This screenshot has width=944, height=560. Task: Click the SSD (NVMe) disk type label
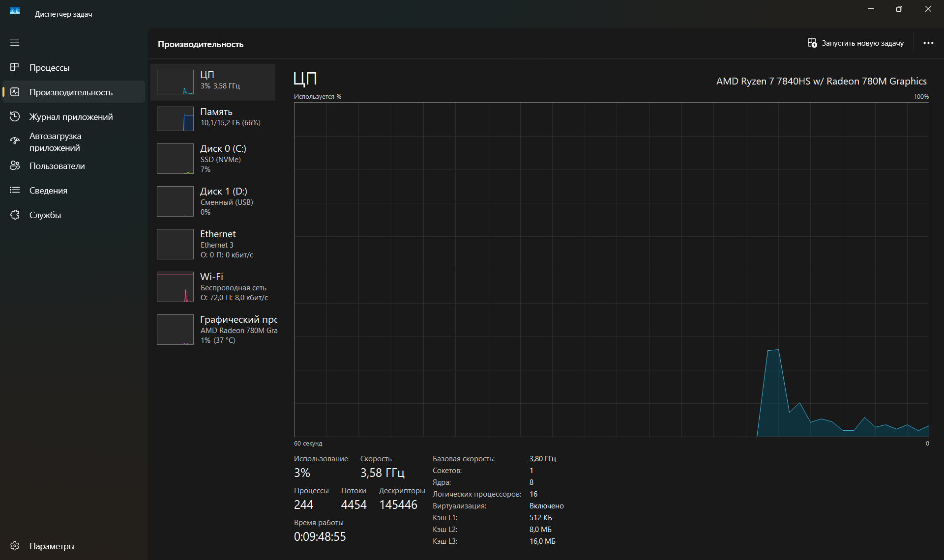221,160
